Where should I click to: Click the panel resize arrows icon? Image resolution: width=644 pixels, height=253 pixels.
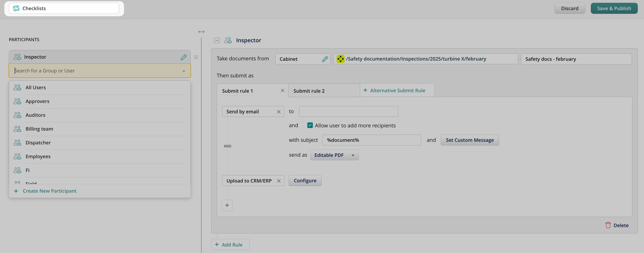[x=201, y=32]
